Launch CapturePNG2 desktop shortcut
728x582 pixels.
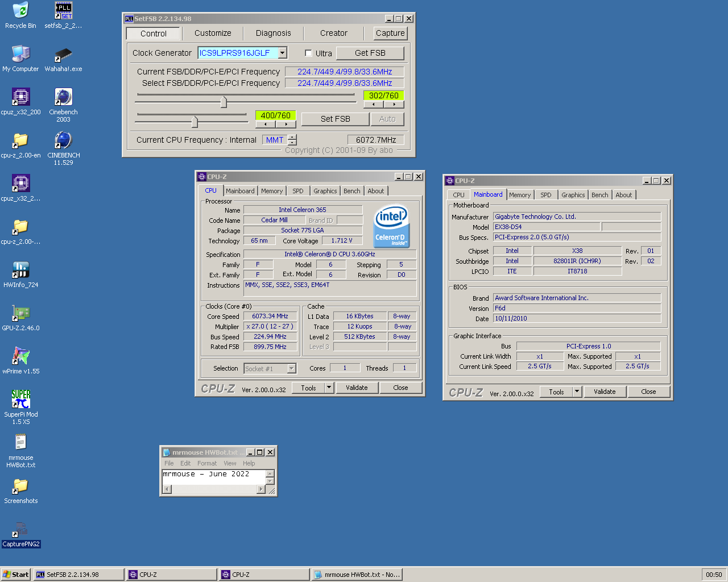click(x=20, y=534)
